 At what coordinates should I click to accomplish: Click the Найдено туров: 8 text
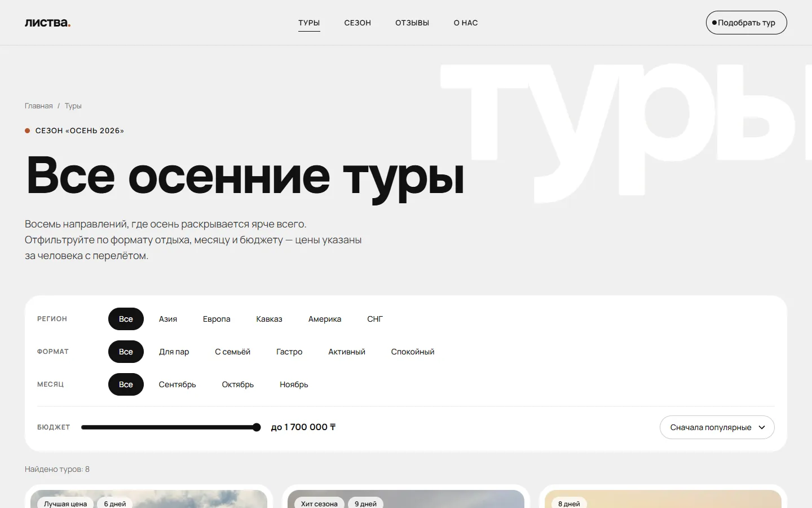(x=57, y=469)
